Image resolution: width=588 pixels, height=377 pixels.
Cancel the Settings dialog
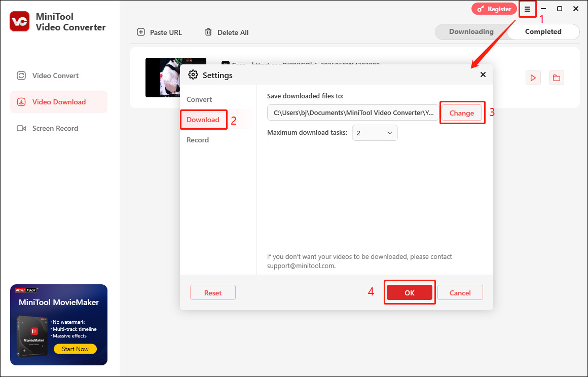pos(460,293)
